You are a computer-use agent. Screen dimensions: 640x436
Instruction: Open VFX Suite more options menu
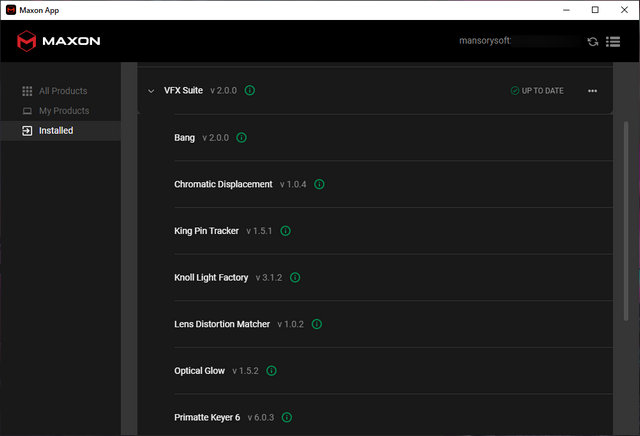click(x=592, y=91)
